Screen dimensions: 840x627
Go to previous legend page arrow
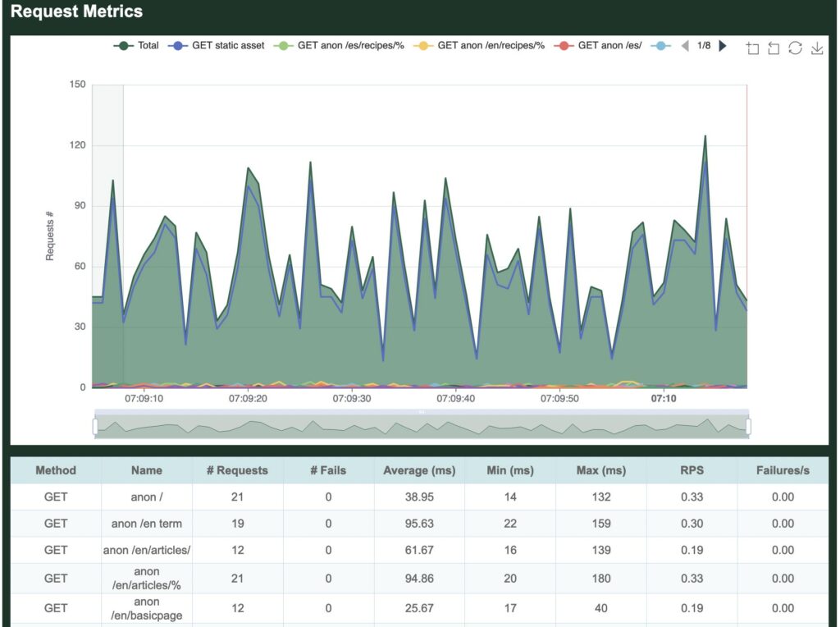pos(685,46)
